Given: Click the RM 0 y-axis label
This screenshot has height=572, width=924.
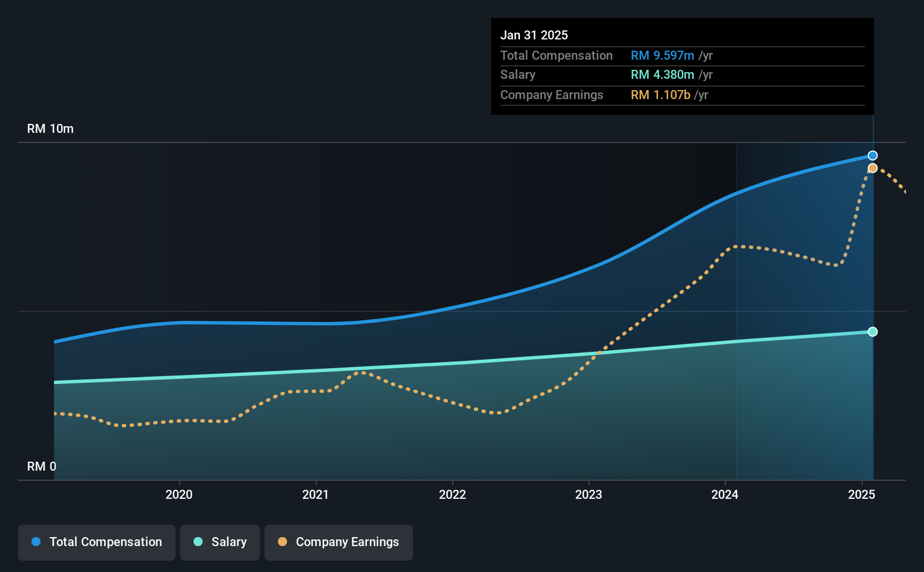Looking at the screenshot, I should (x=42, y=466).
